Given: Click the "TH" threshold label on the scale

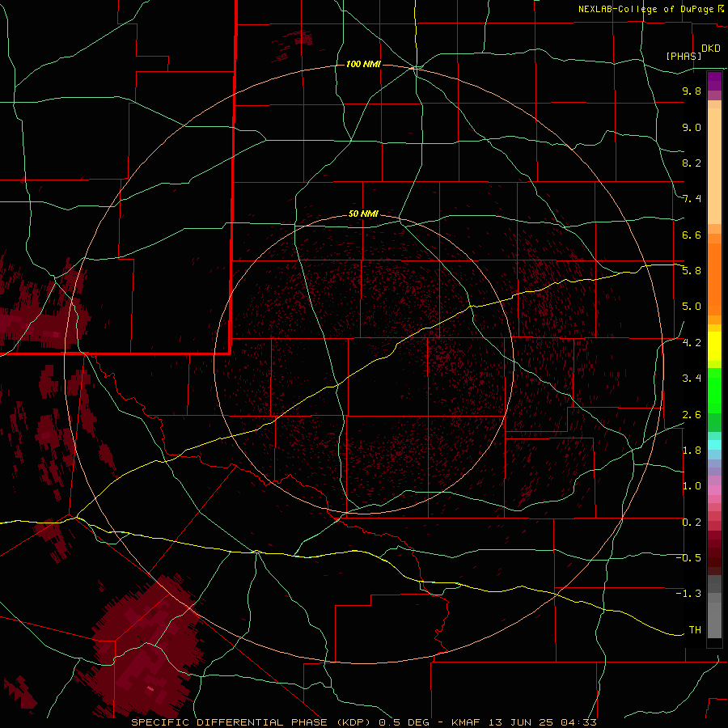Looking at the screenshot, I should 695,630.
